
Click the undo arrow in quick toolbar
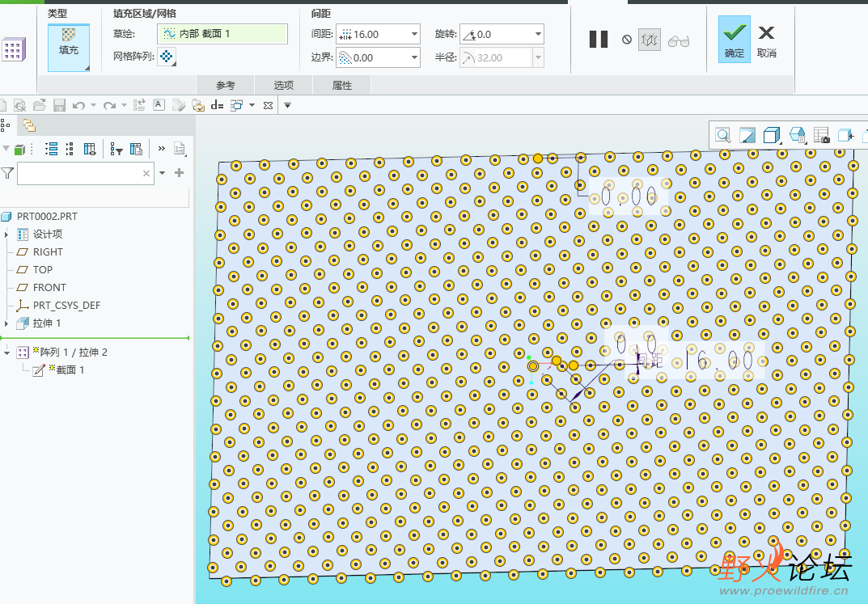pos(78,105)
